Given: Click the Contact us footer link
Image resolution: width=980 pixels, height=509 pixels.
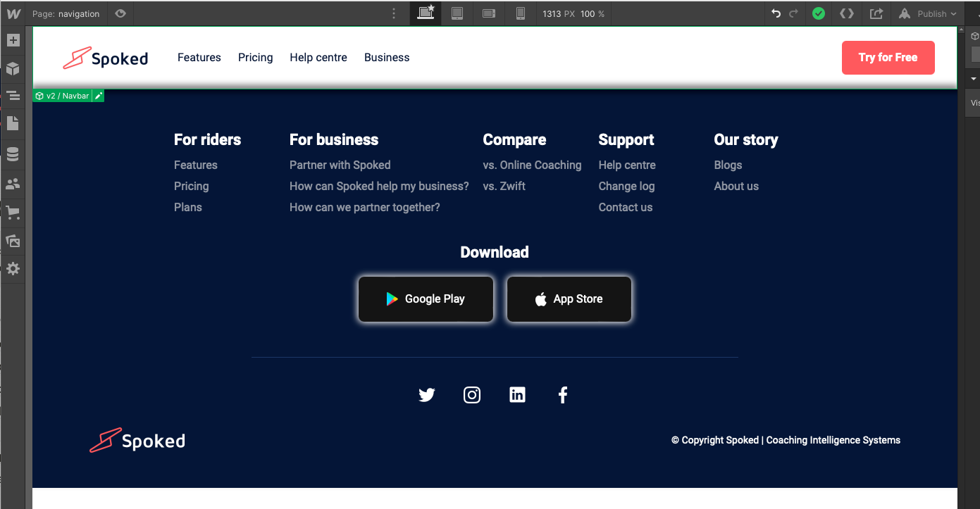Looking at the screenshot, I should [x=626, y=207].
